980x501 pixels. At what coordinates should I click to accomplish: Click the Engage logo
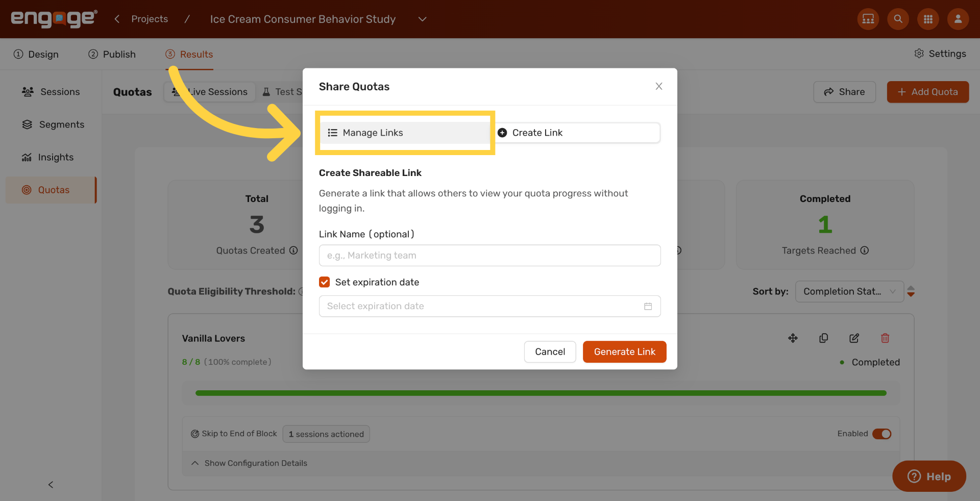(x=54, y=19)
